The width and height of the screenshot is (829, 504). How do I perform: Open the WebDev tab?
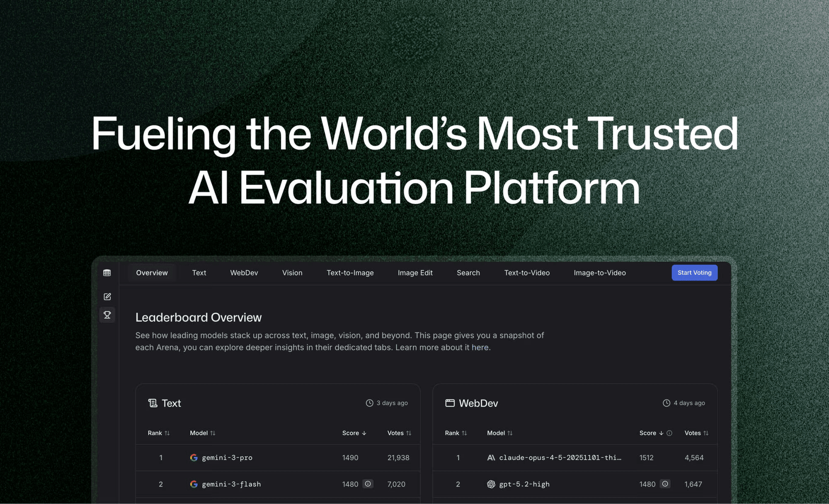click(244, 273)
